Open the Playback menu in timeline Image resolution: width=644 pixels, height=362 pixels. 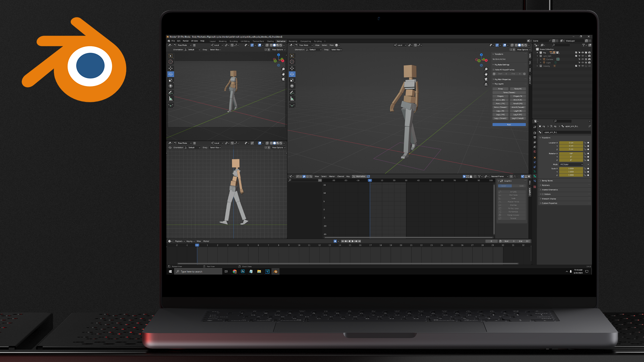179,241
